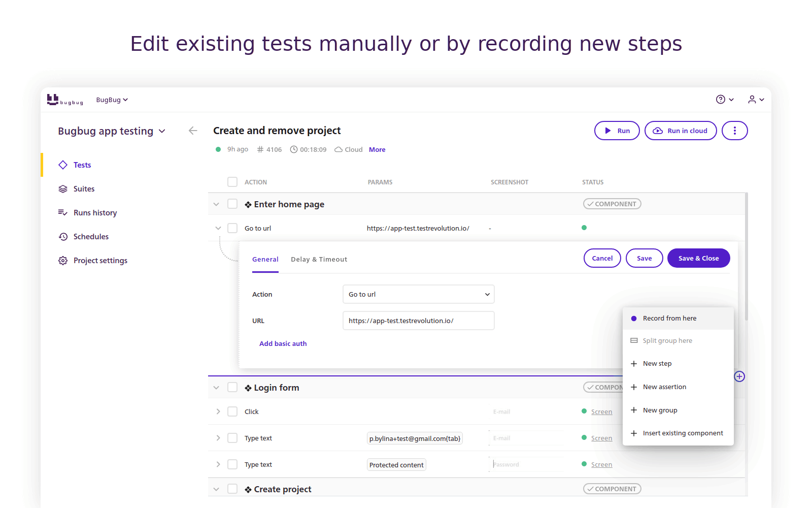Select the Tests section icon in sidebar
812x508 pixels.
(x=62, y=165)
